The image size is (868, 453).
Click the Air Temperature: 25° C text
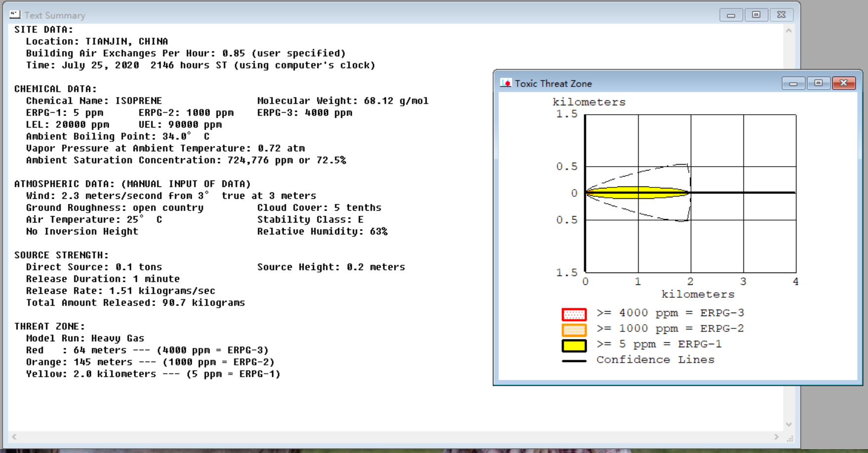tap(94, 220)
